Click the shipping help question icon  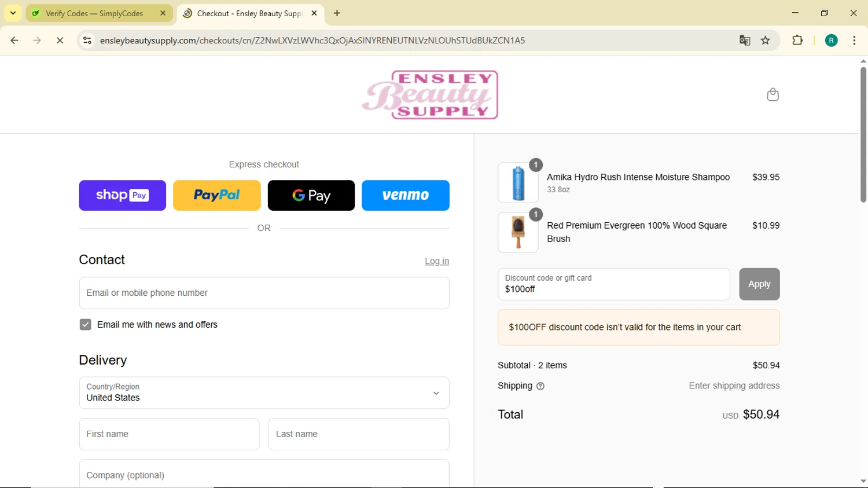540,386
